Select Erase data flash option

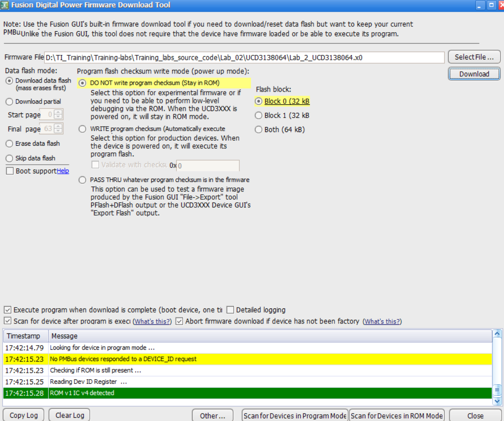[10, 143]
